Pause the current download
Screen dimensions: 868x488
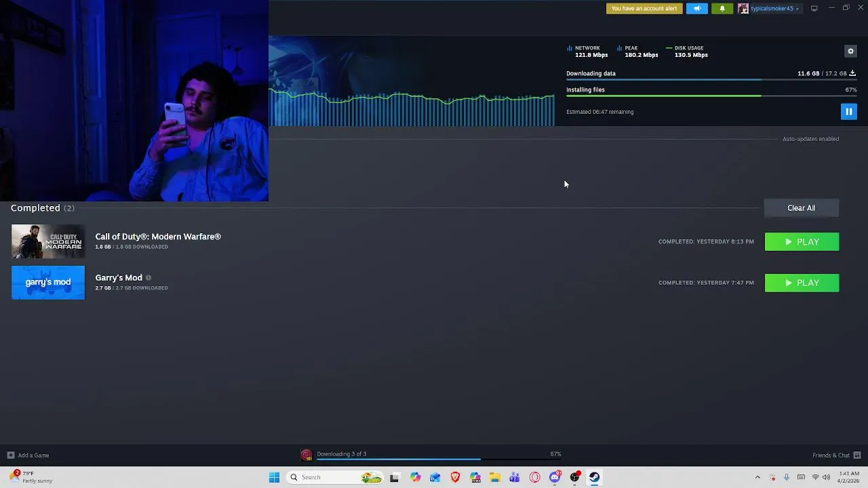tap(848, 112)
